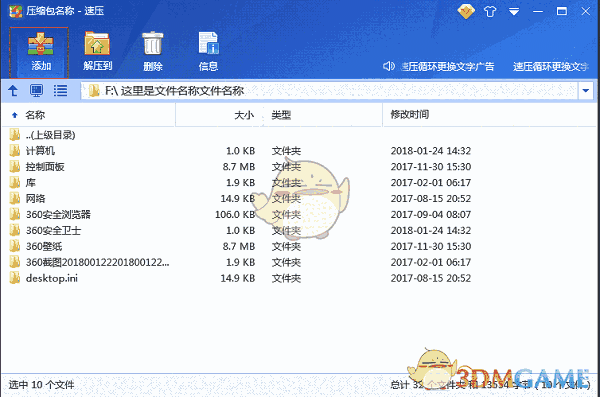This screenshot has width=600, height=397.
Task: Click the 选中 10 个文件 status text
Action: coord(41,385)
